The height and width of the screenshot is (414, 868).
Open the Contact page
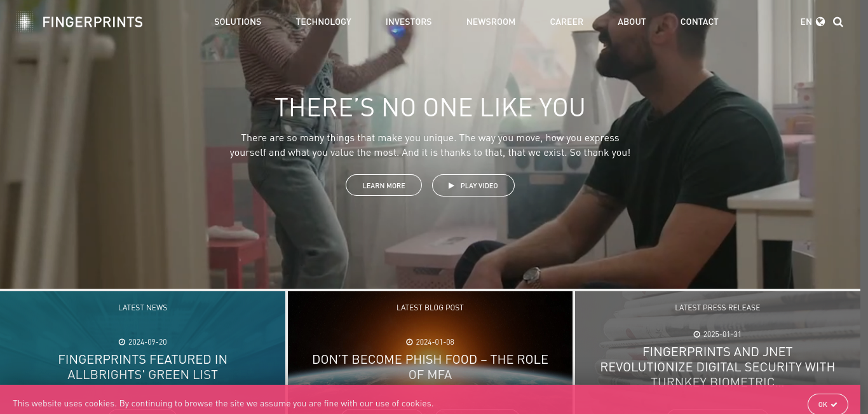[x=700, y=22]
